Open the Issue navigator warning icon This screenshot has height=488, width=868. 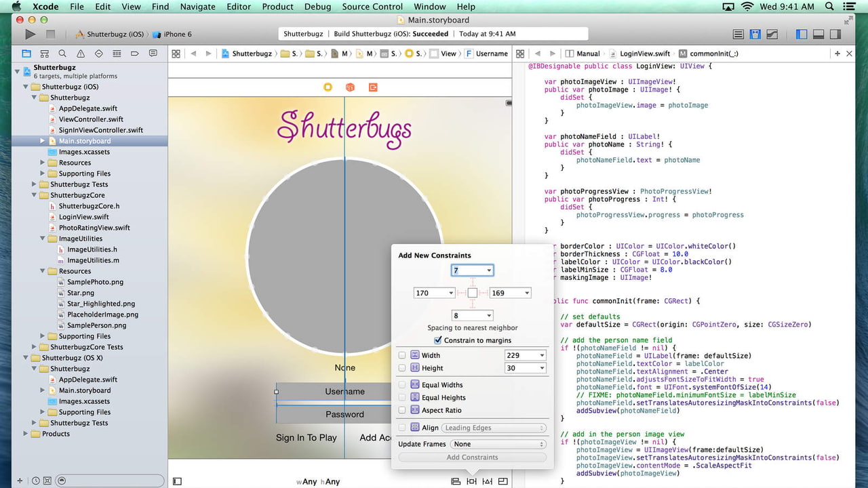coord(81,54)
